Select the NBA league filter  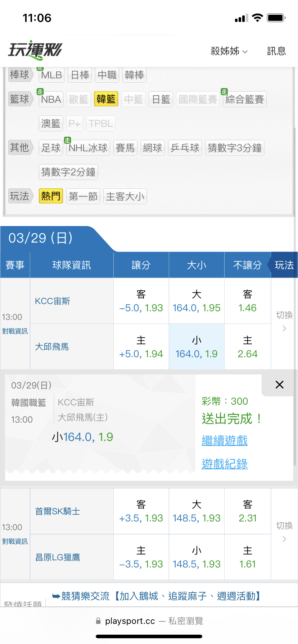[51, 99]
